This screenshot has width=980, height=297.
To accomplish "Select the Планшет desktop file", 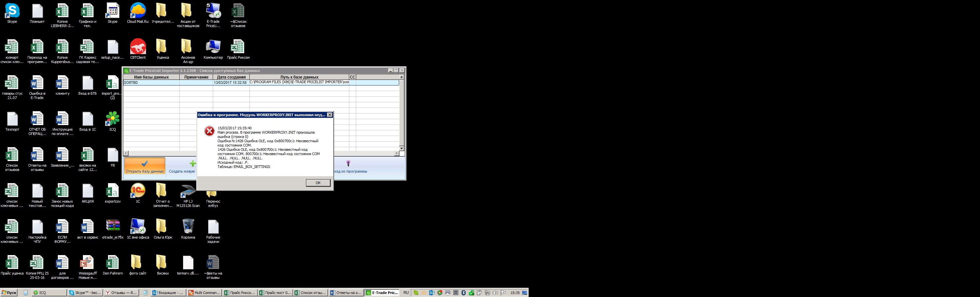I will tap(37, 14).
